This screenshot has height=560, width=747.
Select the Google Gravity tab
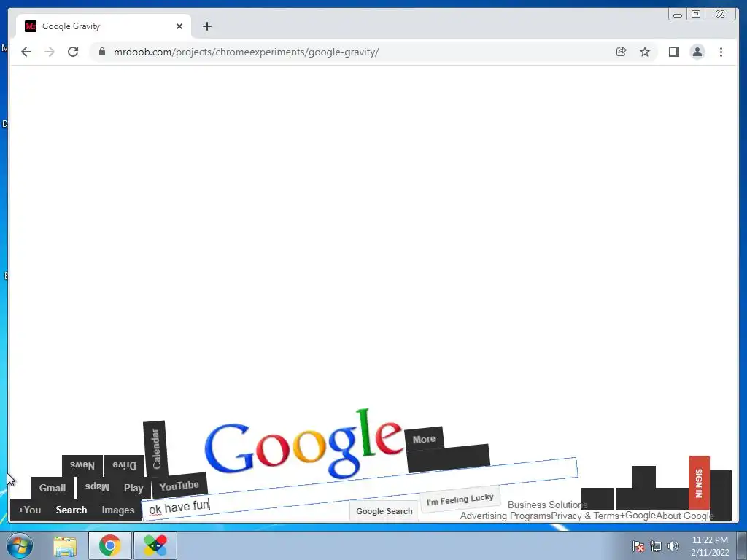click(104, 26)
